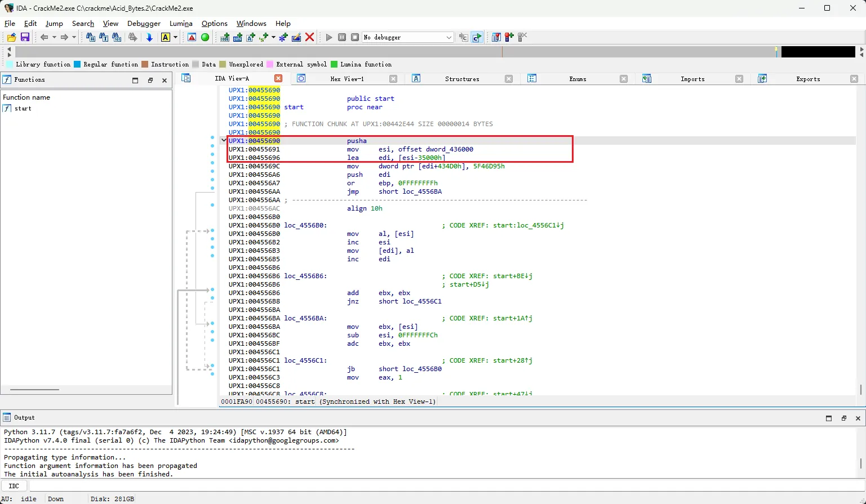Close the Functions panel

[x=165, y=81]
